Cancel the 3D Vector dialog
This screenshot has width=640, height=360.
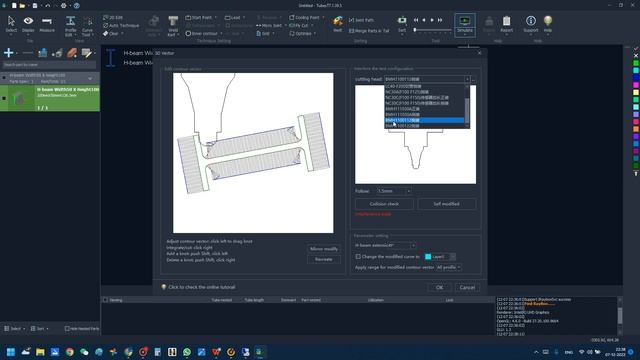[467, 287]
